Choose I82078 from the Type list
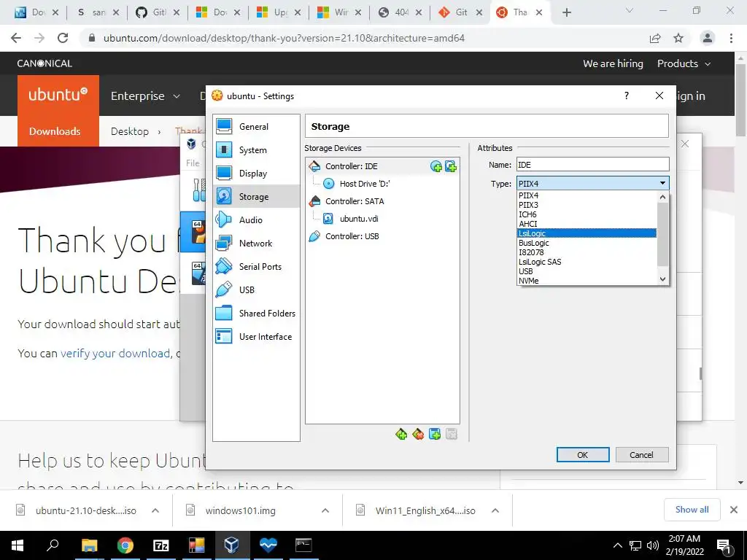747x560 pixels. coord(587,252)
